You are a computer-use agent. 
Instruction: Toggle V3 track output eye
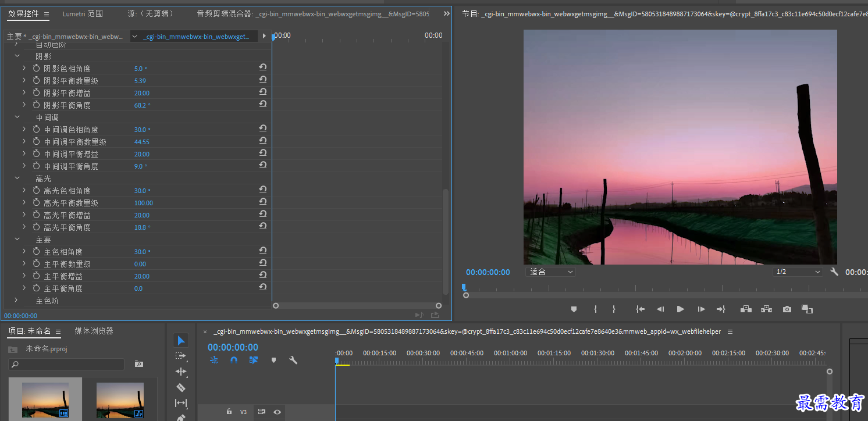(278, 412)
